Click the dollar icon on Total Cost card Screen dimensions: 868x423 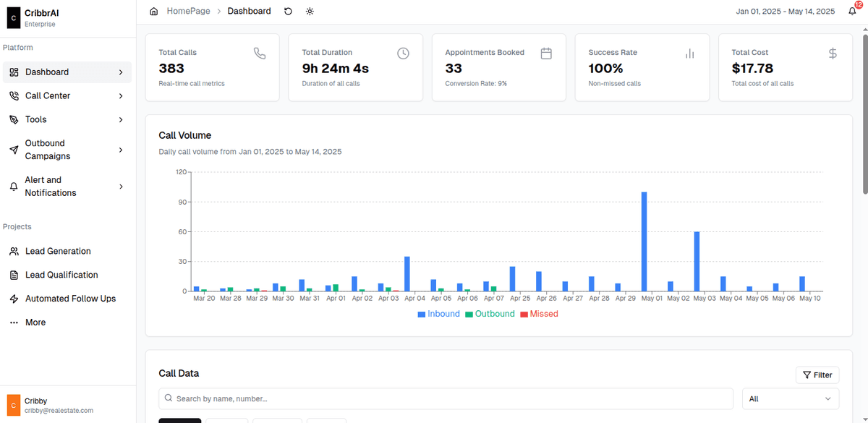pos(833,54)
